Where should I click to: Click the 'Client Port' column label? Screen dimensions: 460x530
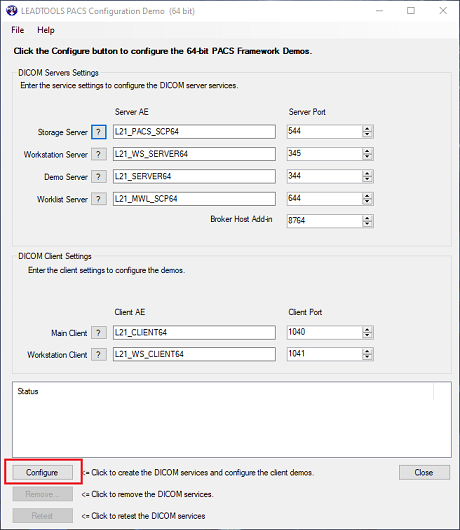tap(305, 312)
